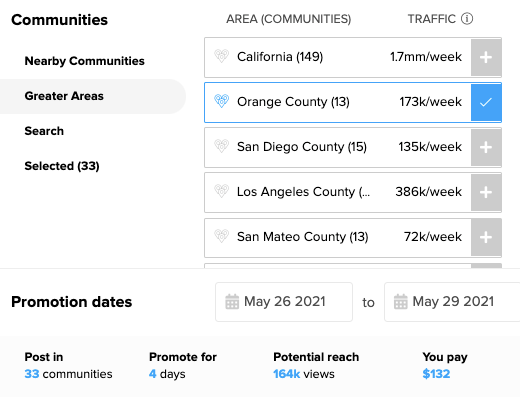Open the Nearby Communities tab
The height and width of the screenshot is (402, 520).
tap(85, 61)
